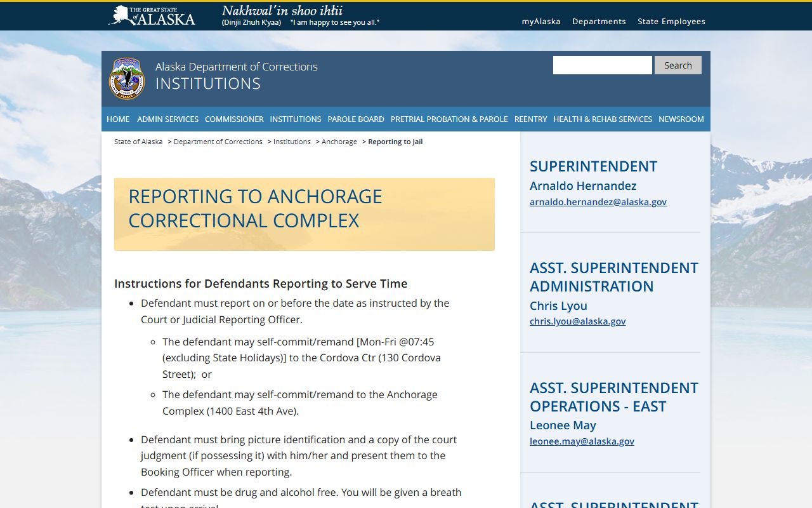
Task: Open the PAROLE BOARD menu
Action: pos(356,119)
